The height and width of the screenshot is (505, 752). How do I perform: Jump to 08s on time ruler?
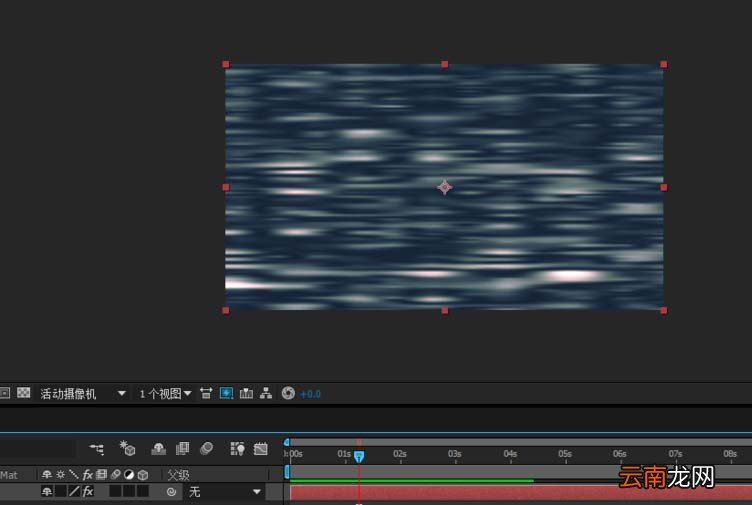[x=730, y=454]
